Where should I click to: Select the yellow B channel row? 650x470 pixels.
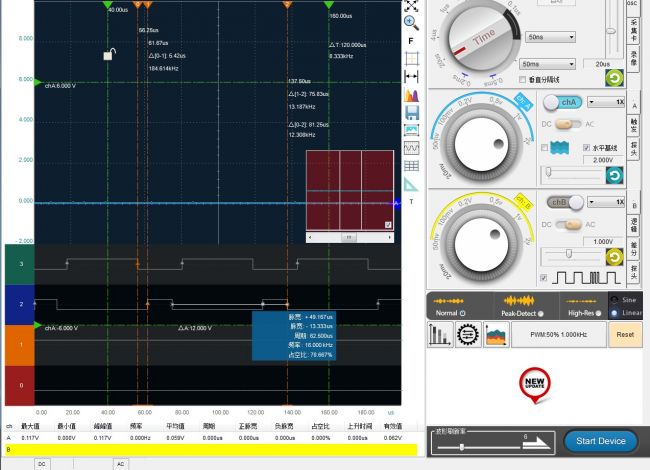pyautogui.click(x=211, y=450)
